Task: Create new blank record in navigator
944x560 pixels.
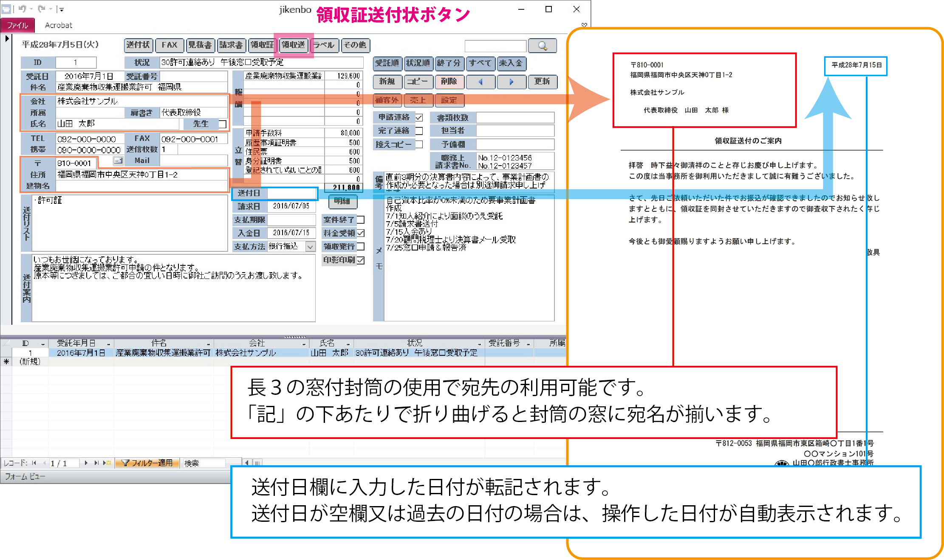Action: pos(107,463)
